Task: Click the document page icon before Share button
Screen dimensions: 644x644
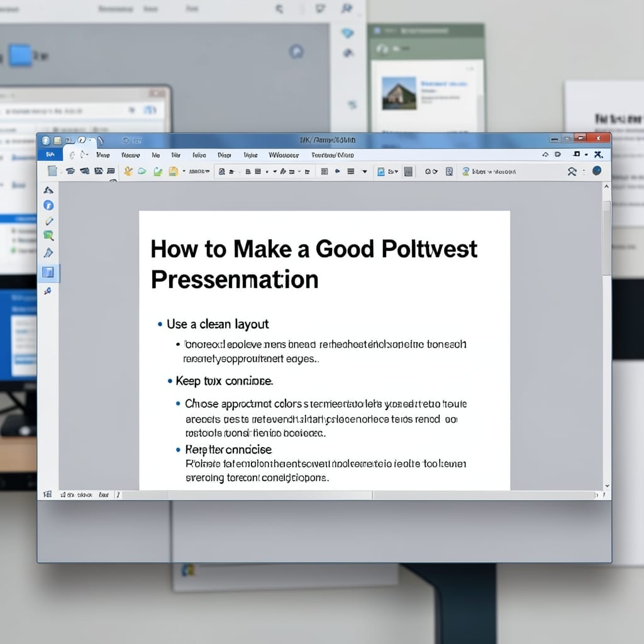Action: 449,172
